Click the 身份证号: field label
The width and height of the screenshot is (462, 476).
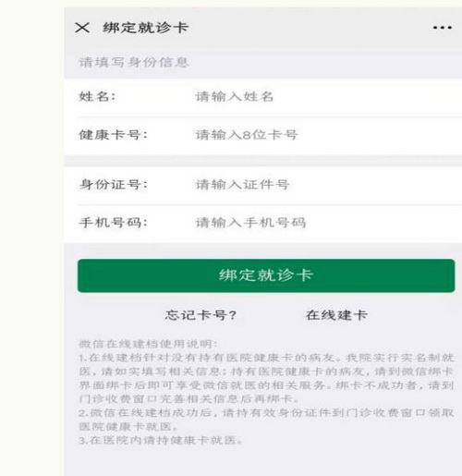pos(114,185)
